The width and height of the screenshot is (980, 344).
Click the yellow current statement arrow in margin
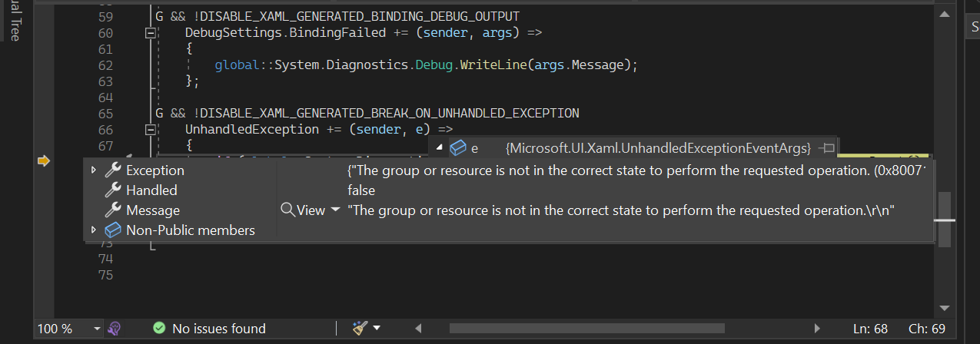pos(44,161)
